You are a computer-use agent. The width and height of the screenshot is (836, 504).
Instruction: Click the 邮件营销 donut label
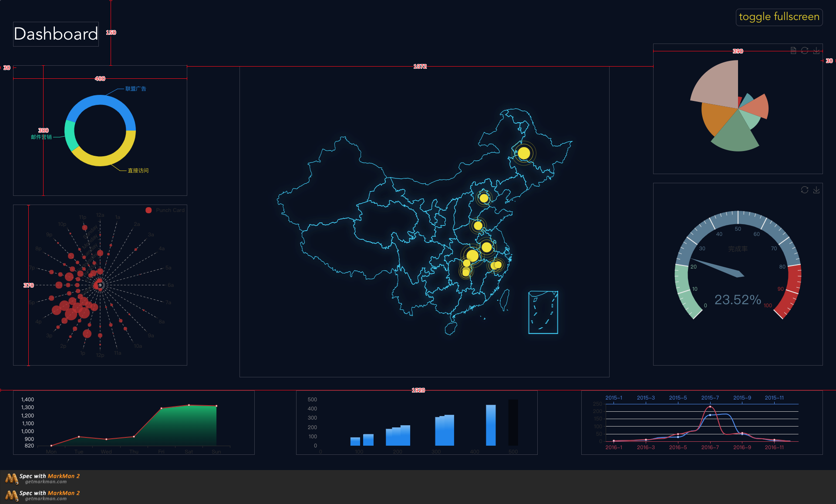pos(41,137)
